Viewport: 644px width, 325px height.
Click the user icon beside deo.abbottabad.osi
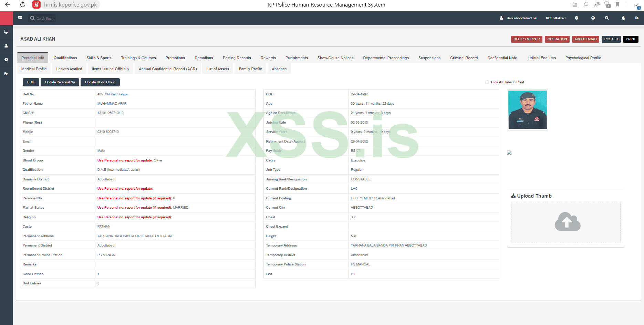pos(501,18)
